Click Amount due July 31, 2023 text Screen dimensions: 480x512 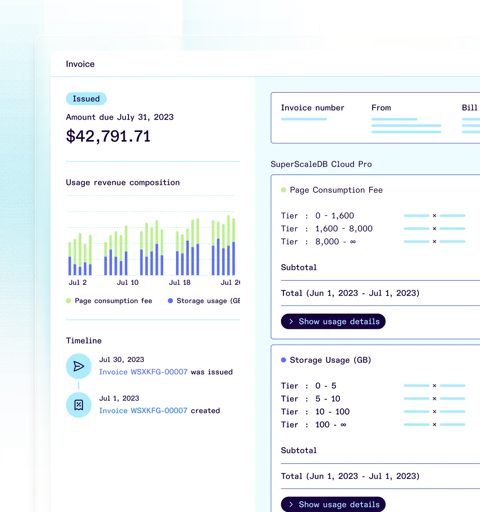click(120, 117)
